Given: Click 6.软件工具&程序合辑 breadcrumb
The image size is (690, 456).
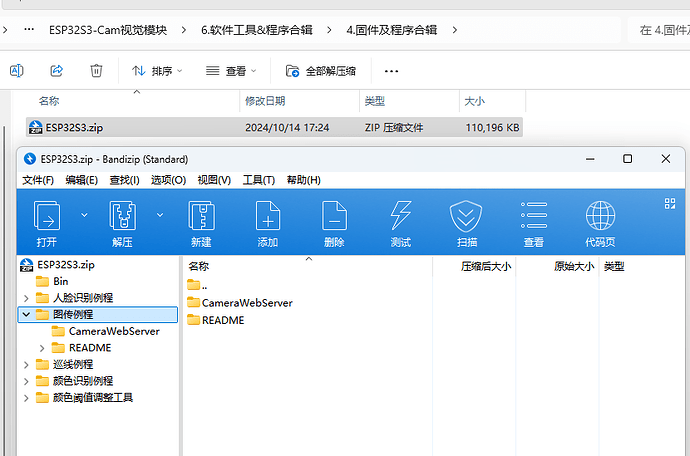Looking at the screenshot, I should tap(257, 30).
